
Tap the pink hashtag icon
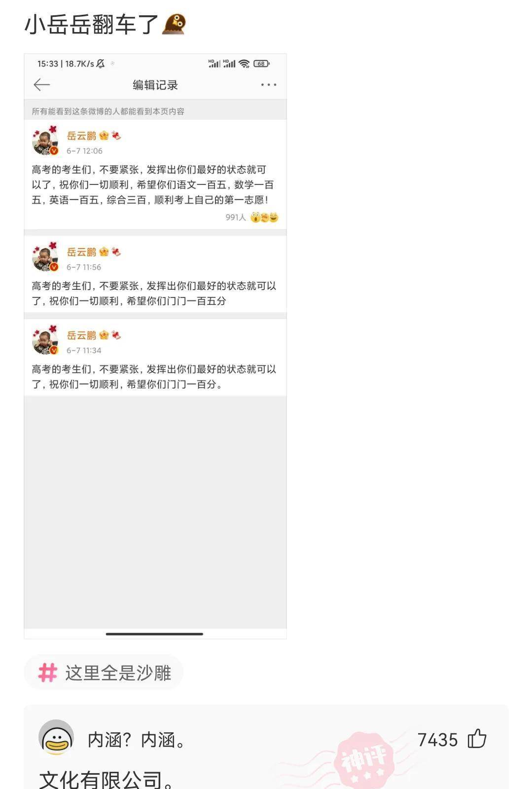(48, 673)
